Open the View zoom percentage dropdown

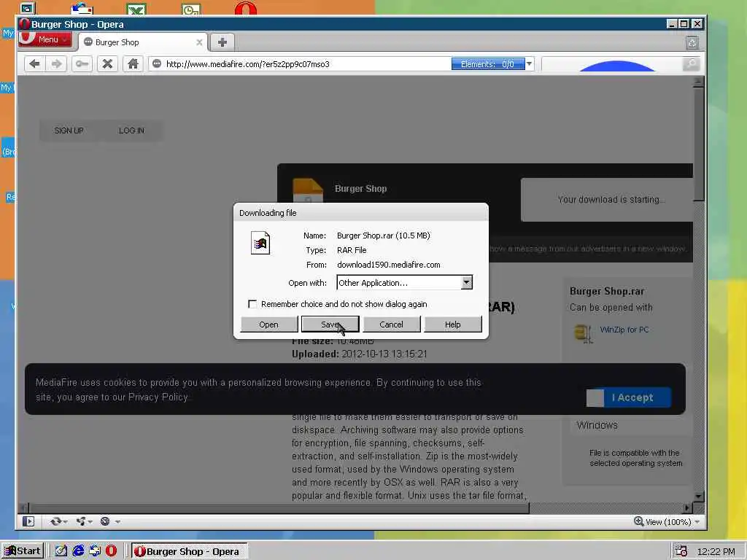697,522
